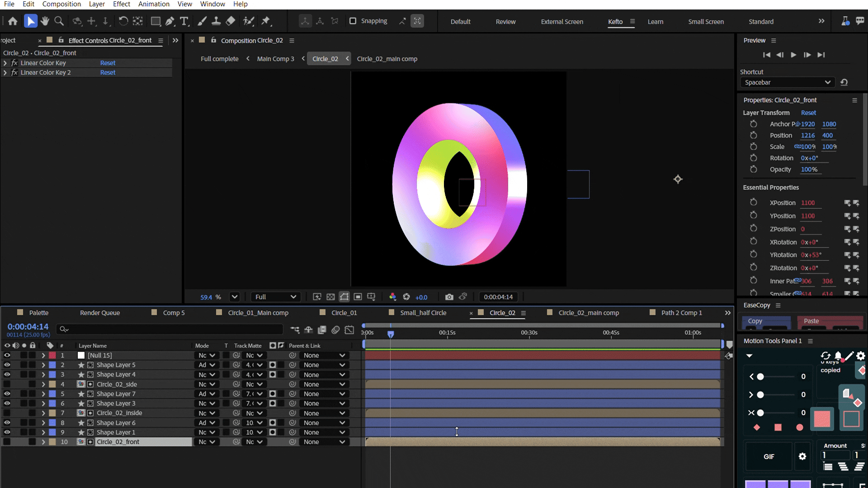Select the Pen tool in toolbar
868x488 pixels.
click(x=170, y=21)
